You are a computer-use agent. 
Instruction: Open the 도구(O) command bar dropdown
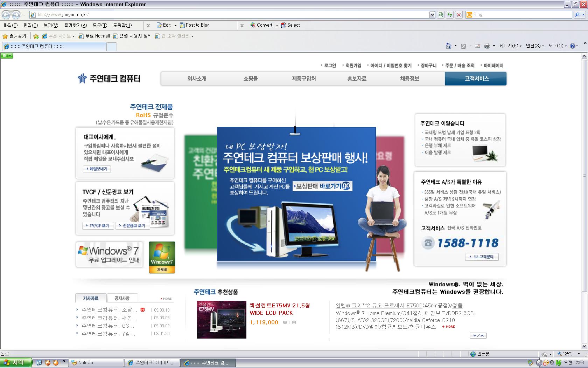tap(558, 46)
